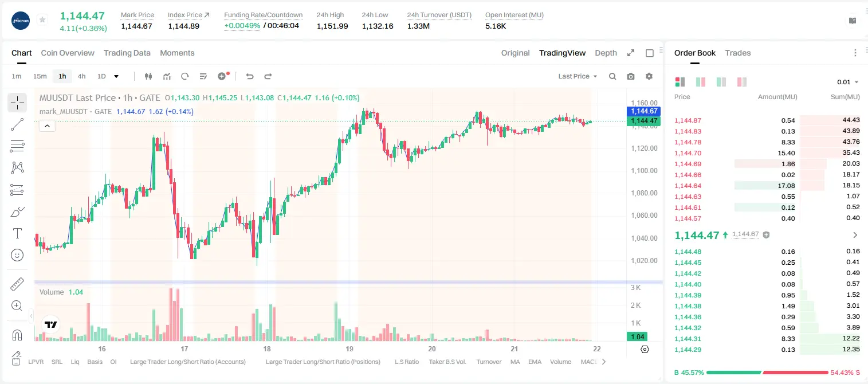Screen dimensions: 868x384
Task: Select the trend line drawing tool
Action: 17,124
